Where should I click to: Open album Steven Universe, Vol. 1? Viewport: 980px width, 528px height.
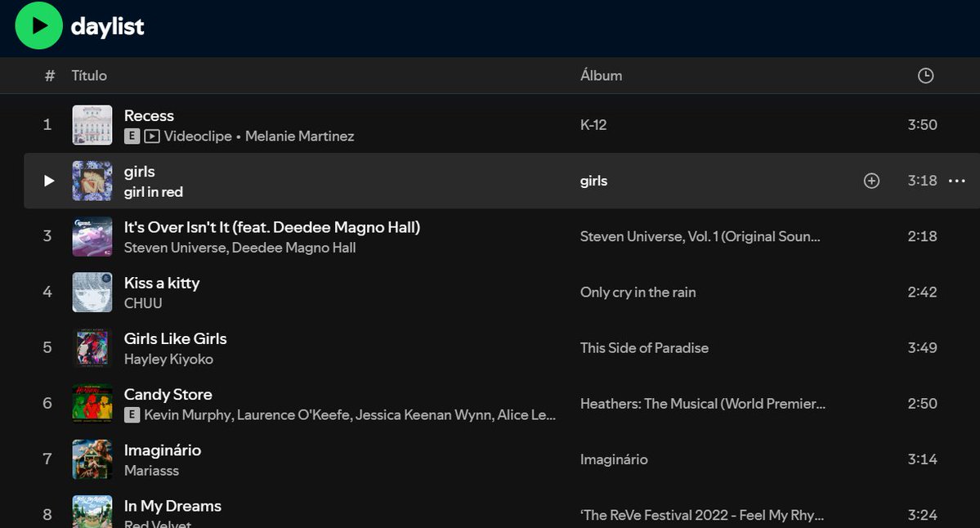pyautogui.click(x=700, y=236)
